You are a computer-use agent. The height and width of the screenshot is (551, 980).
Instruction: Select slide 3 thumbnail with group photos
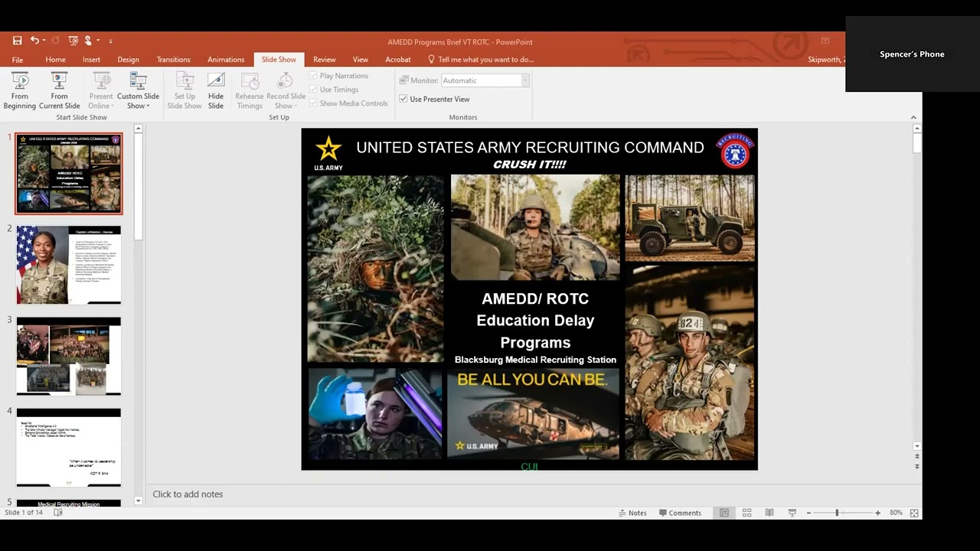point(69,356)
